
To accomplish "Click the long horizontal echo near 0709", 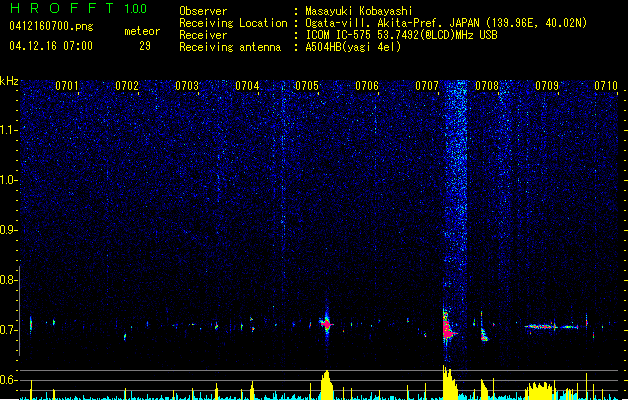I will point(552,327).
